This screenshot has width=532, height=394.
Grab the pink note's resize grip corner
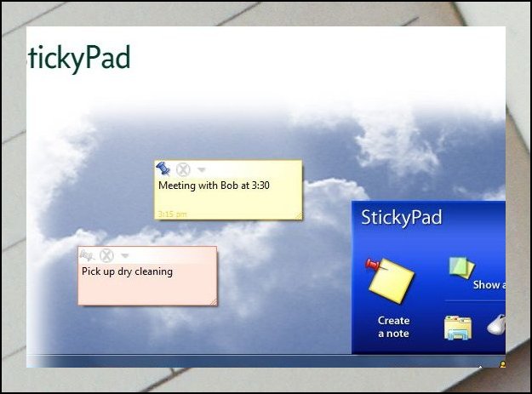(x=214, y=301)
